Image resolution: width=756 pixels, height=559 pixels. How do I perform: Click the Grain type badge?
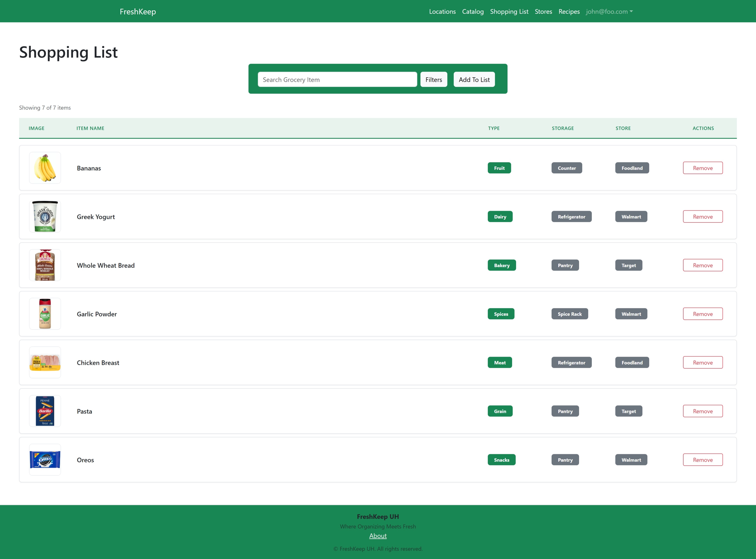(500, 411)
